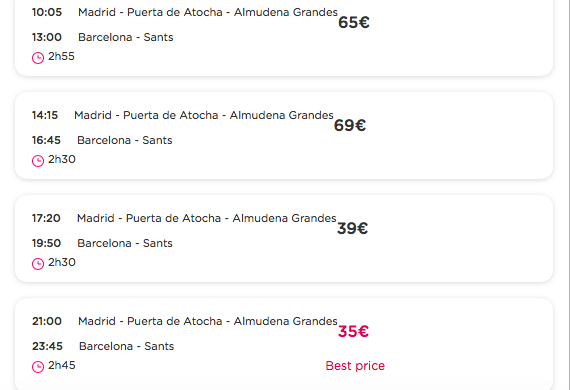The height and width of the screenshot is (390, 570).
Task: Click the clock icon beside 2h55 duration
Action: click(x=38, y=58)
